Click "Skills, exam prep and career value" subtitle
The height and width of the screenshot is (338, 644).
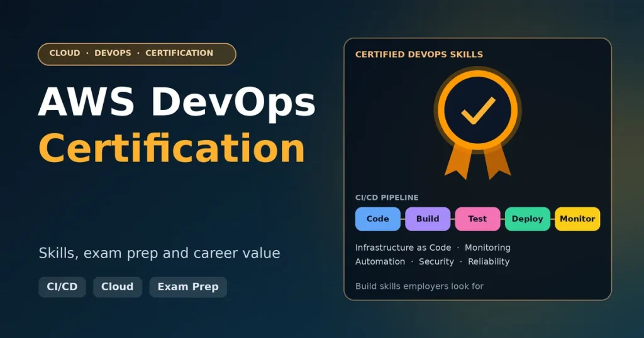tap(159, 253)
